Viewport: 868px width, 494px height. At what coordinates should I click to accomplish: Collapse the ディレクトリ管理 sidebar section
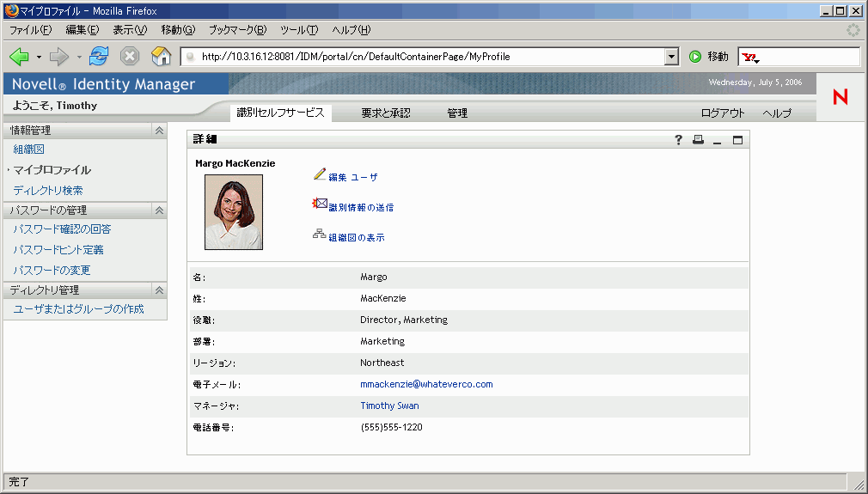158,290
